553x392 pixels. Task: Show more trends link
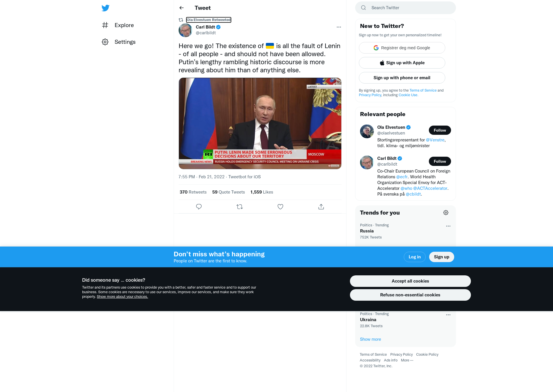(370, 339)
